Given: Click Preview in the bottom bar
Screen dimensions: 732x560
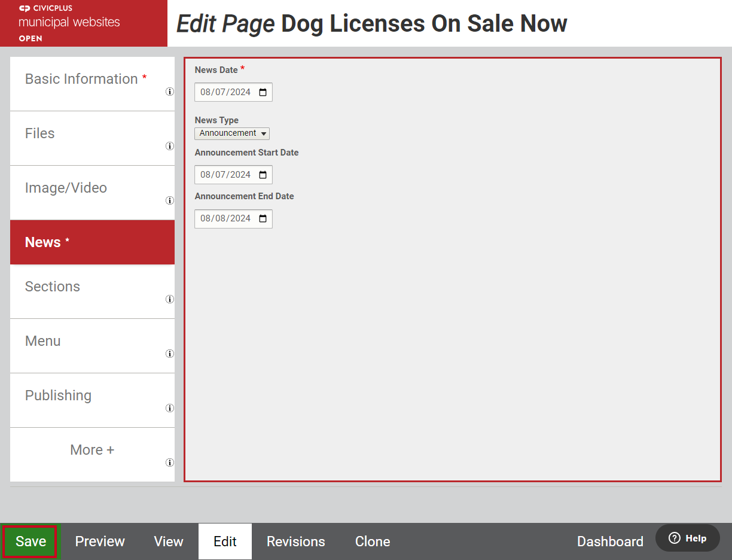Looking at the screenshot, I should (x=100, y=541).
